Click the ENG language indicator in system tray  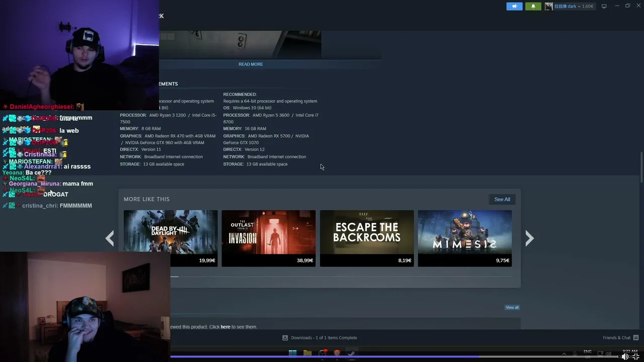pos(587,351)
